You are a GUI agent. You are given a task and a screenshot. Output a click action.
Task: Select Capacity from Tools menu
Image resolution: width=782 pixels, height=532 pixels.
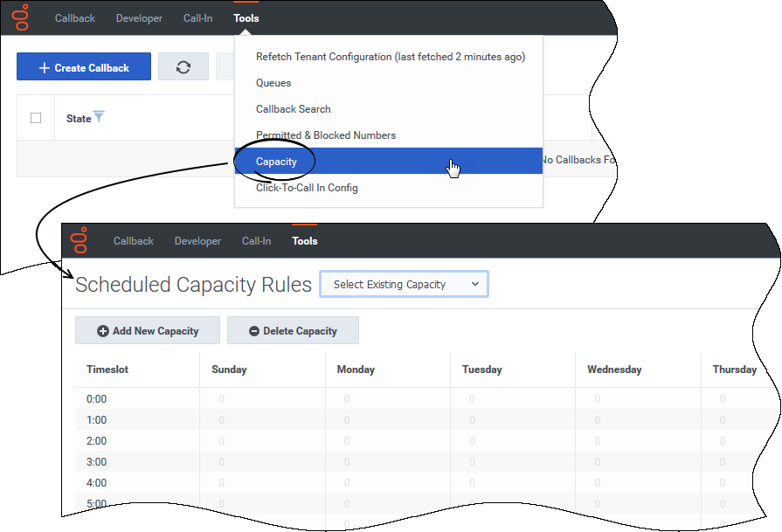[x=276, y=162]
